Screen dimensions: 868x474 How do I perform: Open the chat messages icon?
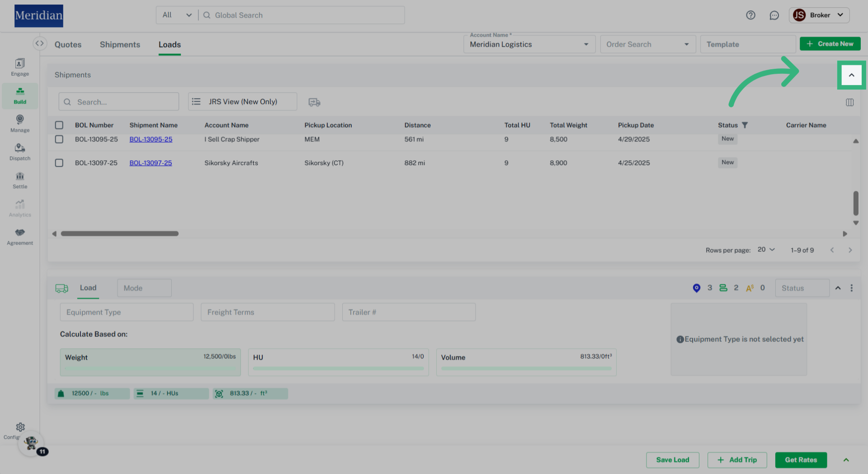(x=774, y=15)
